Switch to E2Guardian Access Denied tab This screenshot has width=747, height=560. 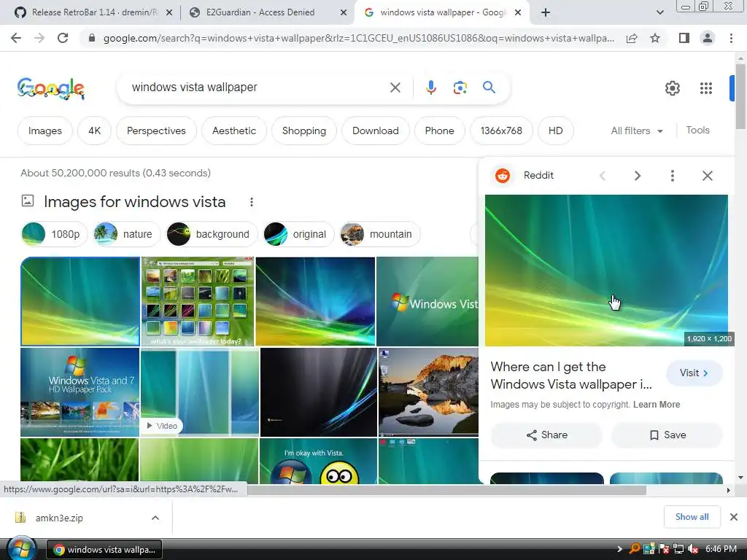(x=260, y=12)
